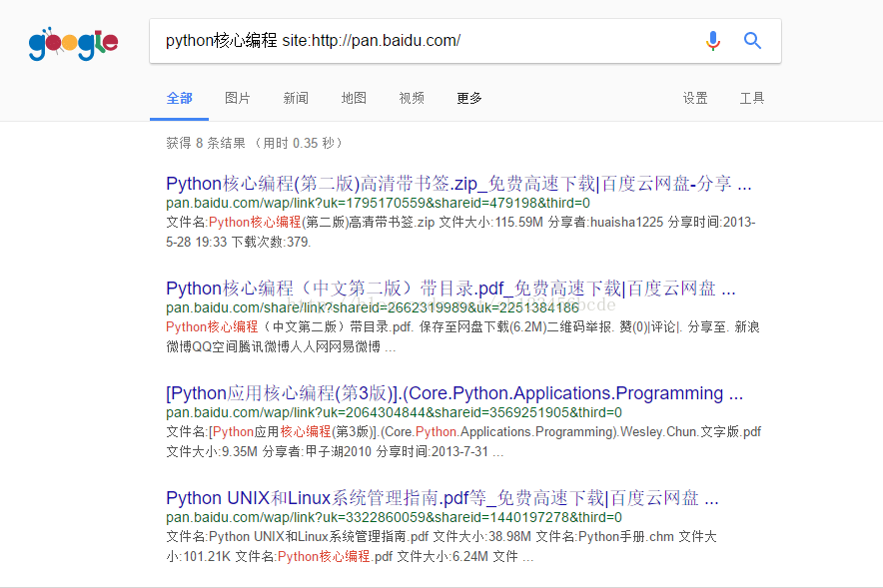Open result Python核心编程（中文第二版）带目录.pdf
The height and width of the screenshot is (588, 883).
(450, 289)
